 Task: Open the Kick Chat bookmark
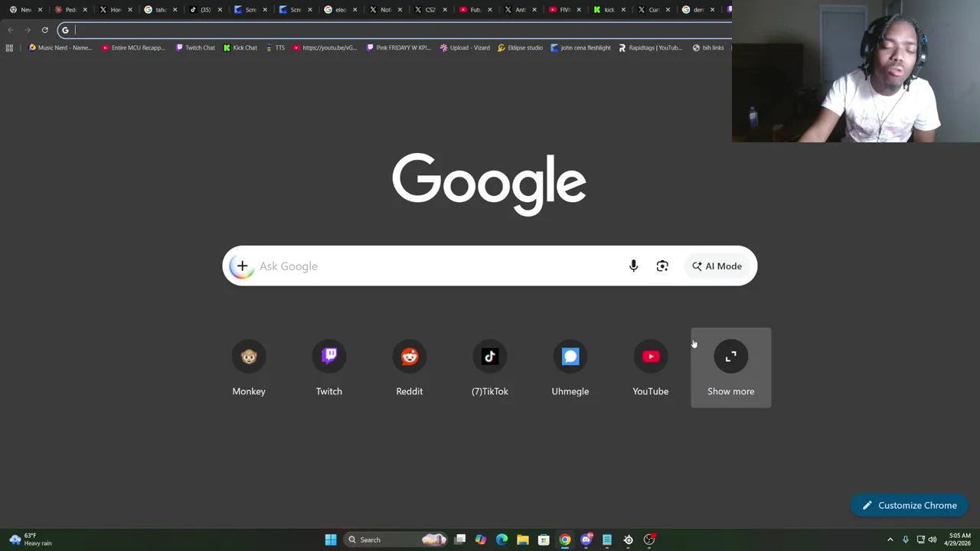click(240, 47)
